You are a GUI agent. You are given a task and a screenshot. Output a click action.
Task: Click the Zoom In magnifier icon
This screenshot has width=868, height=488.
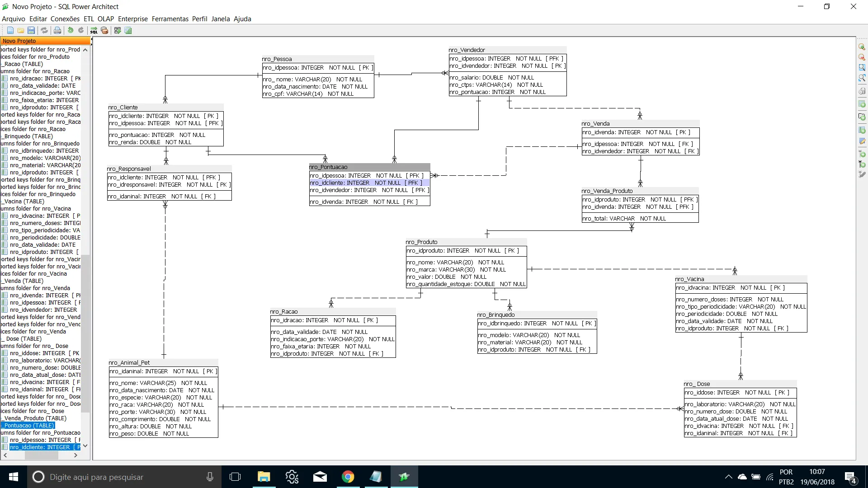[862, 47]
